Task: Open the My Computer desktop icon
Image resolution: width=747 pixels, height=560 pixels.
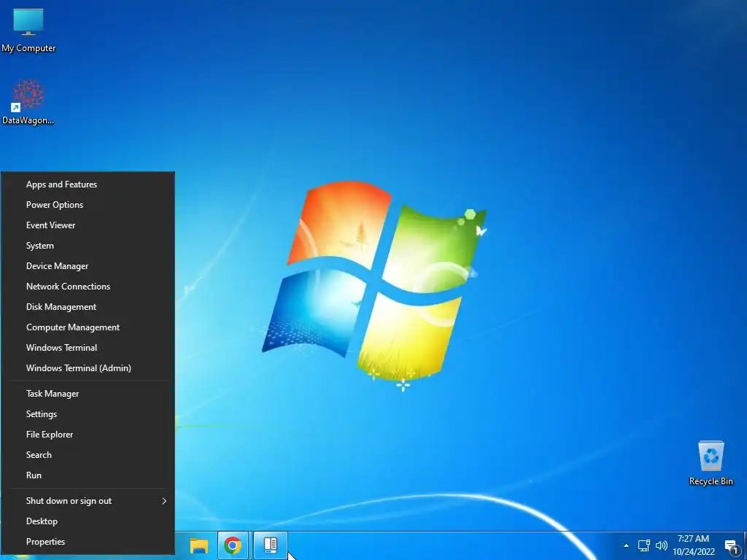Action: coord(28,31)
